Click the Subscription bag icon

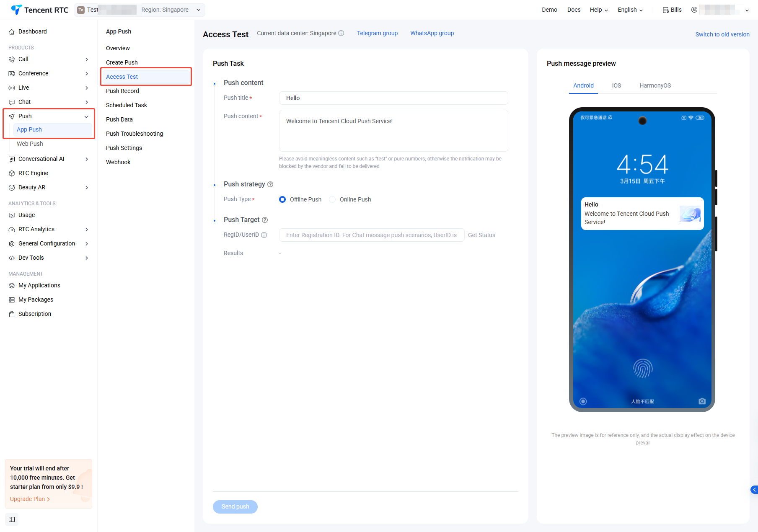pos(12,314)
